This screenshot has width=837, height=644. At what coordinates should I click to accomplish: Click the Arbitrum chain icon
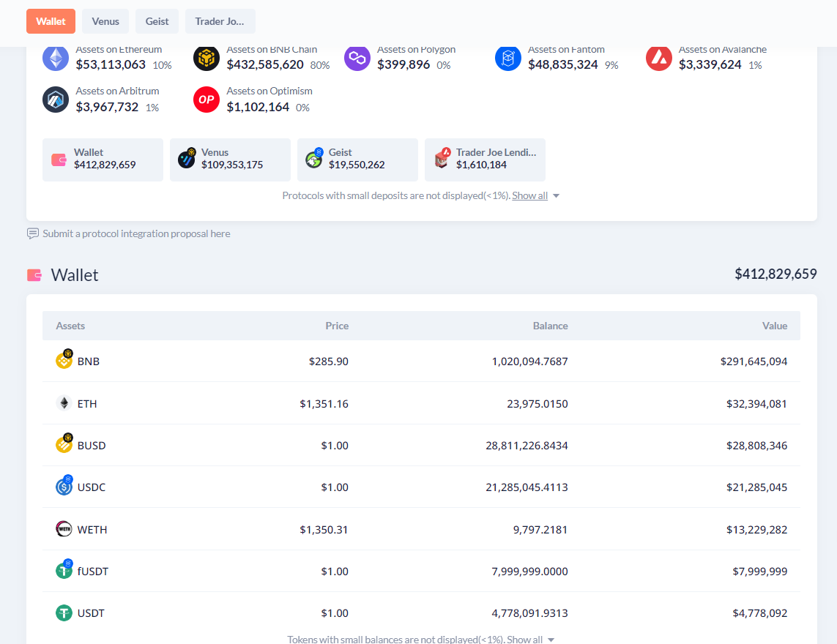click(56, 100)
